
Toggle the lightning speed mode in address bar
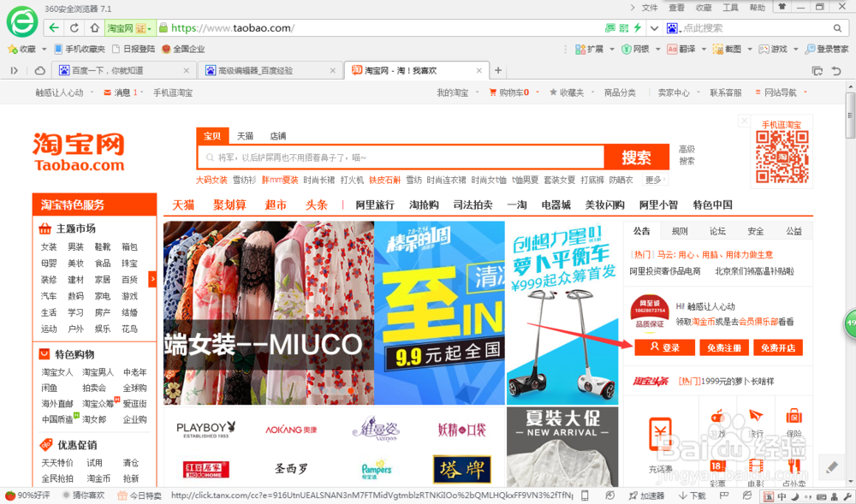coord(637,27)
